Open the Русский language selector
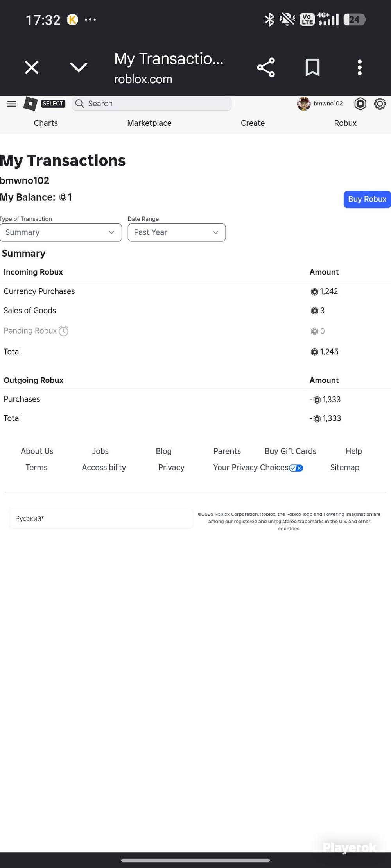Screen dimensions: 391x868 (x=101, y=518)
